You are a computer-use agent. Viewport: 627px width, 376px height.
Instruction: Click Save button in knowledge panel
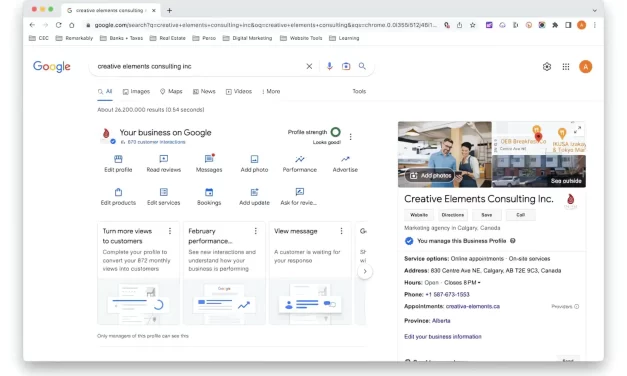(x=487, y=215)
